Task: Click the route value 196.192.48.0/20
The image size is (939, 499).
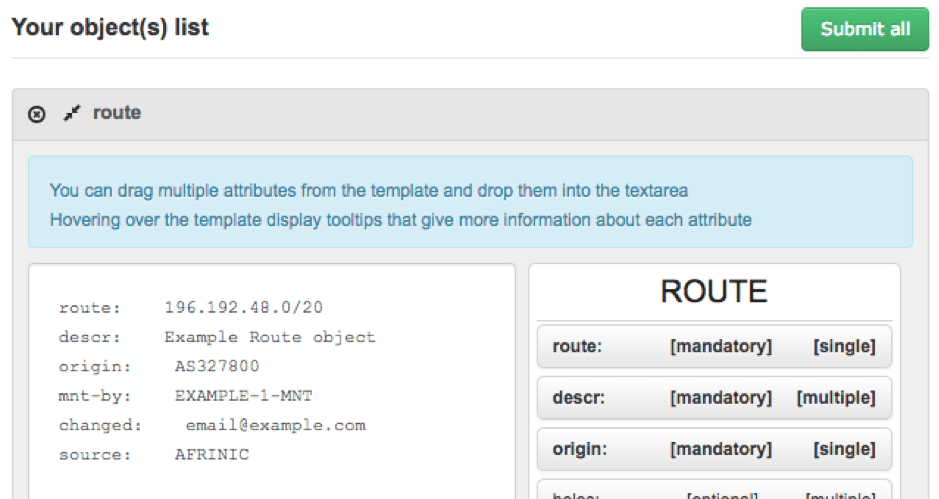Action: pyautogui.click(x=244, y=308)
